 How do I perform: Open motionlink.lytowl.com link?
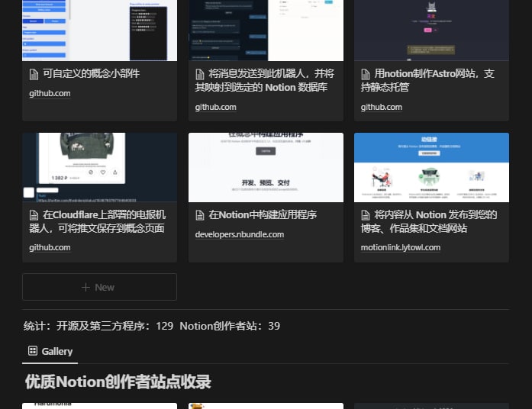tap(401, 247)
